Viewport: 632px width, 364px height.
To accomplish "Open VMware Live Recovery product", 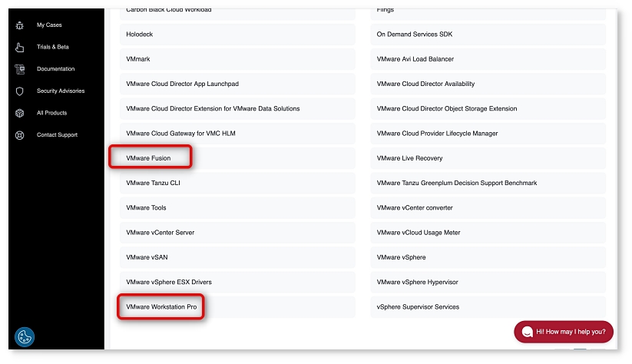I will tap(409, 158).
